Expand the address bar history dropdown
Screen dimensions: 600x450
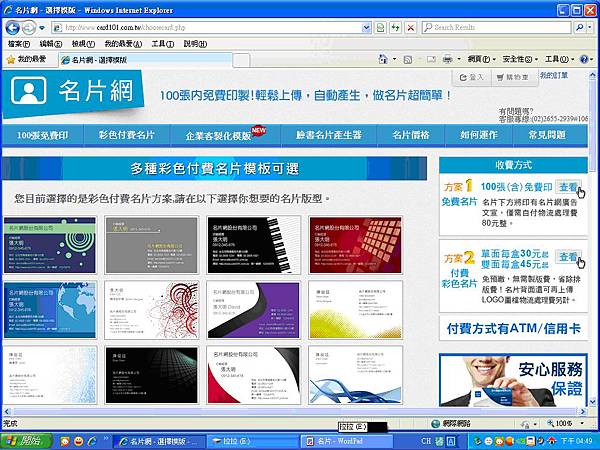(367, 28)
